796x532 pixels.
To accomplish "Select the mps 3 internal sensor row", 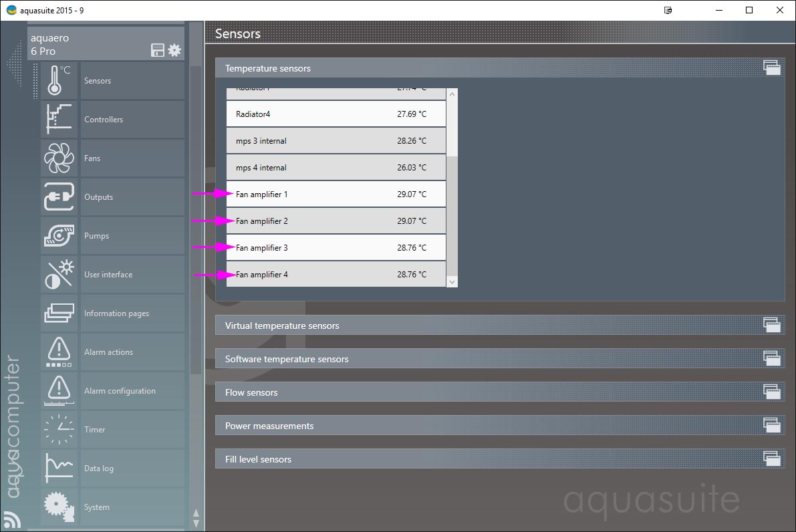I will [x=336, y=141].
